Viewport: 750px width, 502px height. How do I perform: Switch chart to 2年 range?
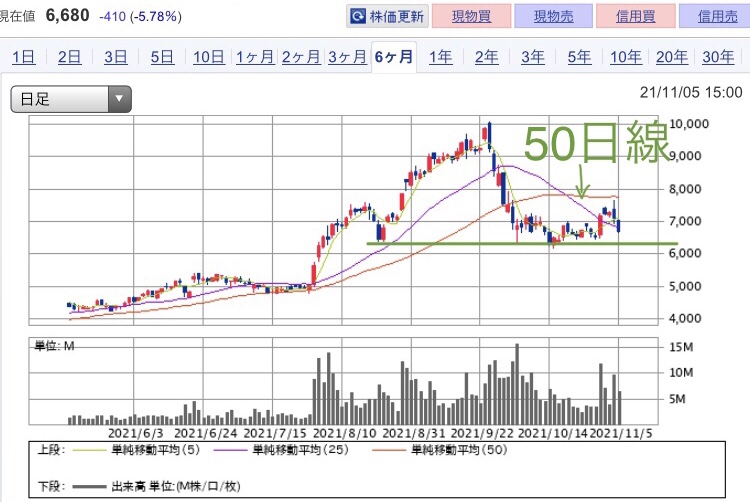[x=486, y=57]
